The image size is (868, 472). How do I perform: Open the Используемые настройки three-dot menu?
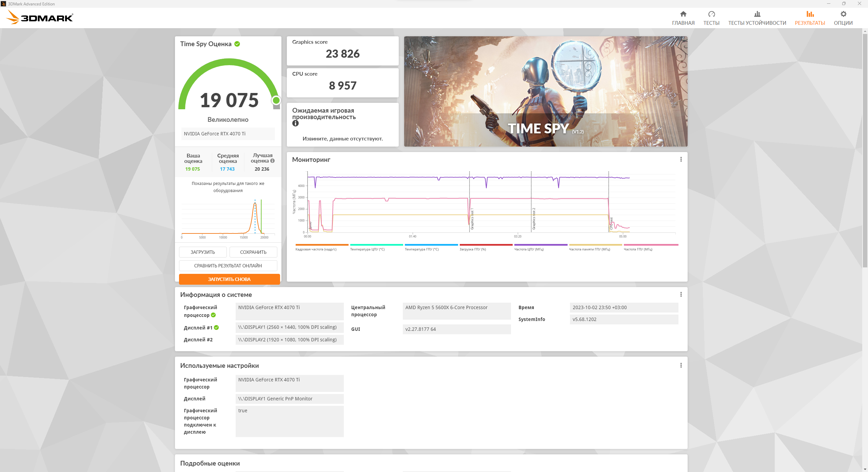pyautogui.click(x=681, y=365)
